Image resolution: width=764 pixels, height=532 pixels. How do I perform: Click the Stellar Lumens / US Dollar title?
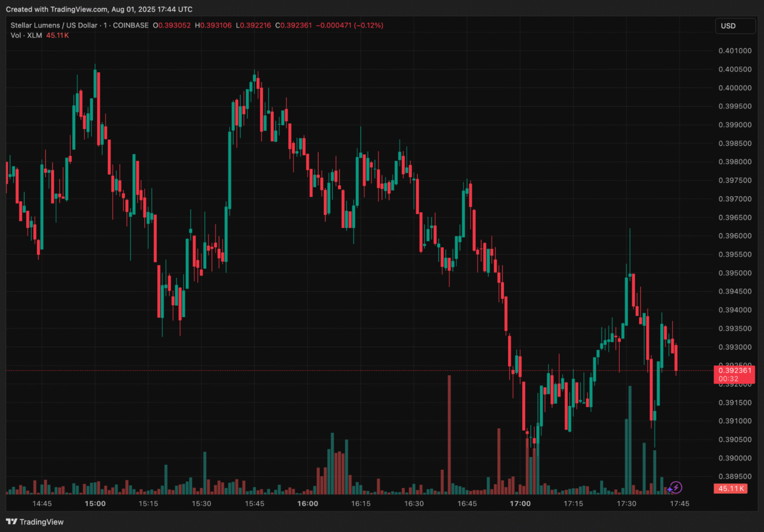[x=54, y=25]
